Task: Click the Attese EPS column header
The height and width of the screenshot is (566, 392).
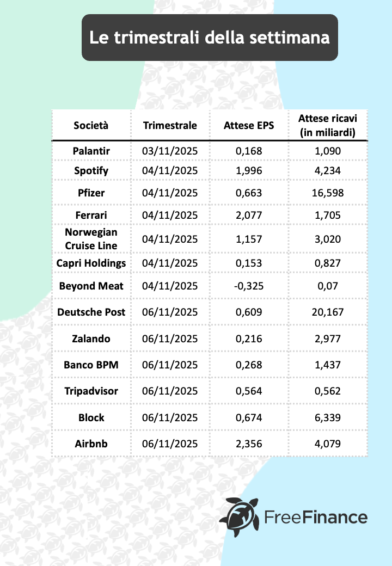Action: point(249,126)
